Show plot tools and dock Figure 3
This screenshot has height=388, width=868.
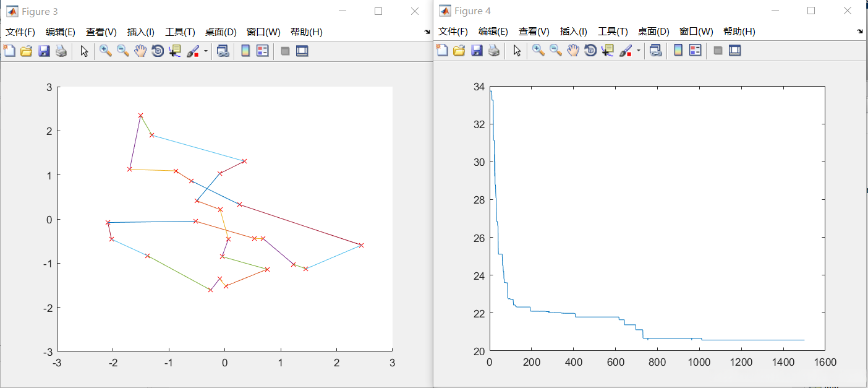302,51
